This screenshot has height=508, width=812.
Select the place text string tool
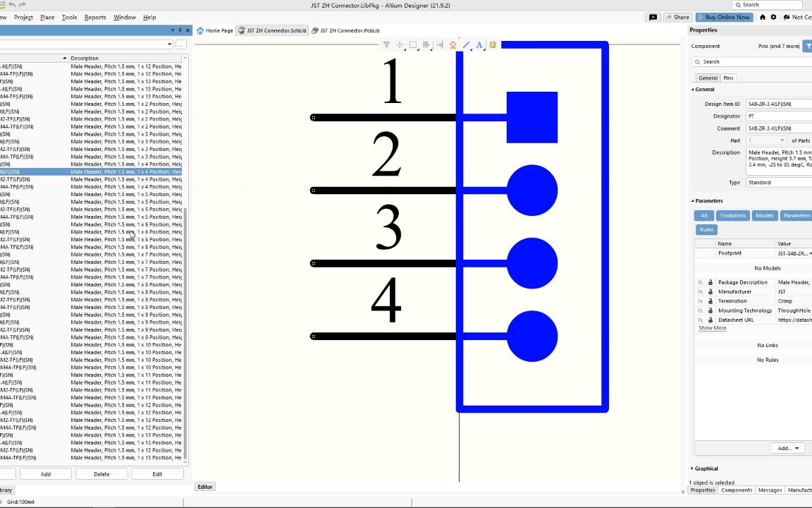479,45
